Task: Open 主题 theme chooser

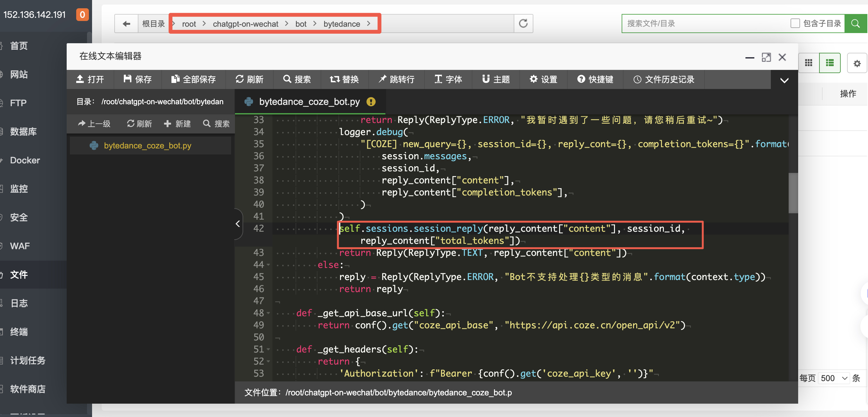Action: pos(496,79)
